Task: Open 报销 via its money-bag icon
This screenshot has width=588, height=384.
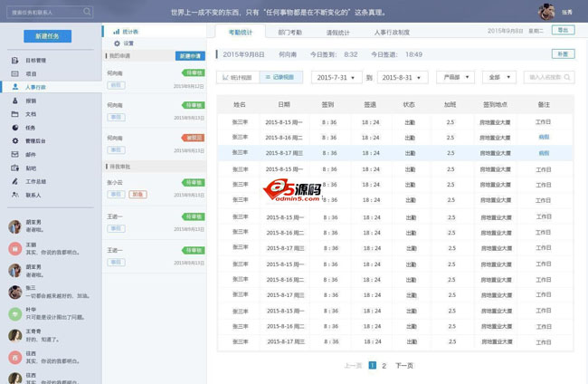Action: (15, 101)
